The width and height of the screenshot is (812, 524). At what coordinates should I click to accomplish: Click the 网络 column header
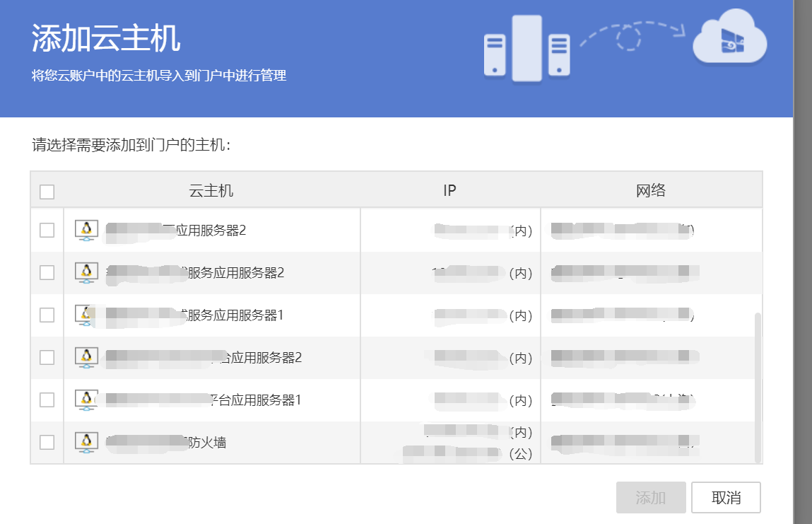(651, 191)
